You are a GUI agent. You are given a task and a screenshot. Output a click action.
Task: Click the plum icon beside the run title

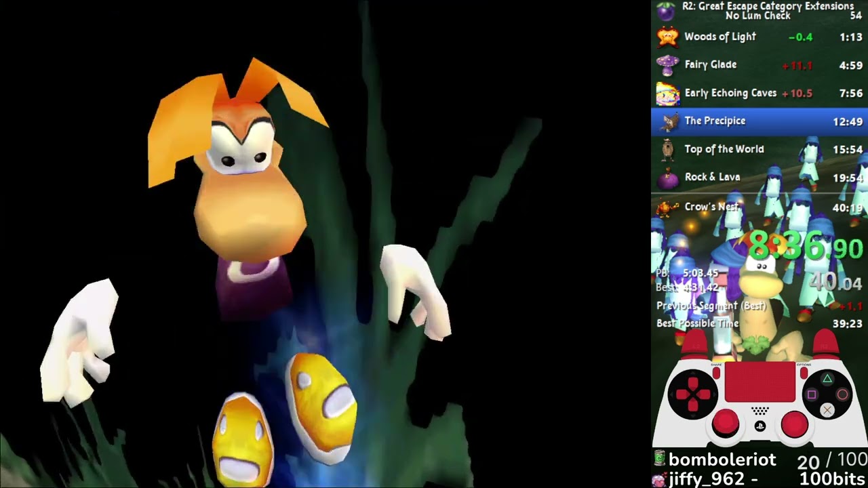point(667,11)
